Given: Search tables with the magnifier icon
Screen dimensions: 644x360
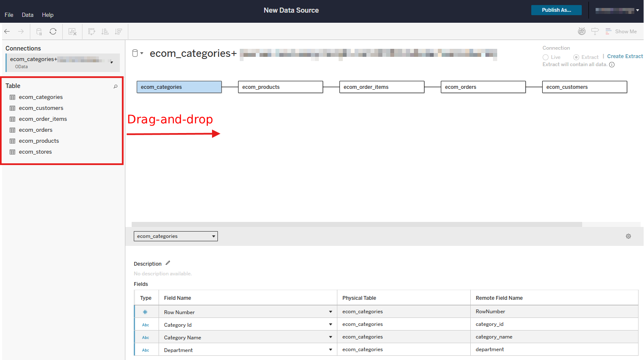Looking at the screenshot, I should pyautogui.click(x=115, y=86).
